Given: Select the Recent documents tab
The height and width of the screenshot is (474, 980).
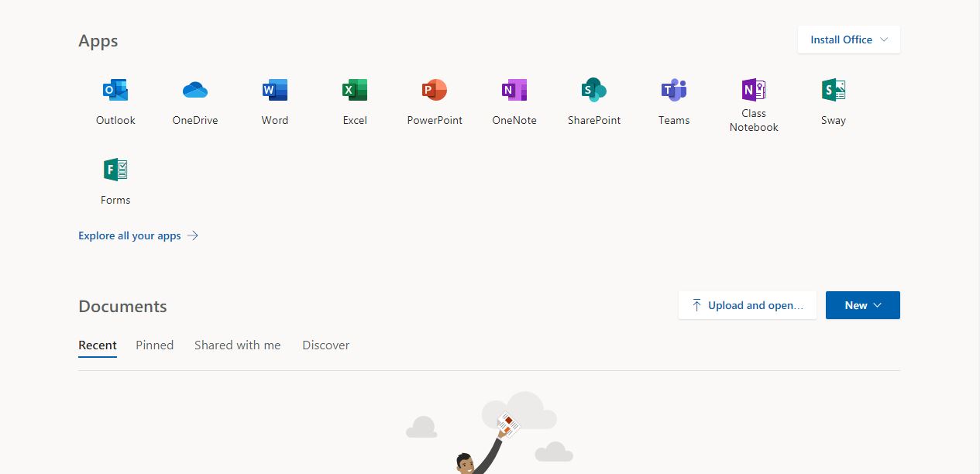Looking at the screenshot, I should click(98, 345).
